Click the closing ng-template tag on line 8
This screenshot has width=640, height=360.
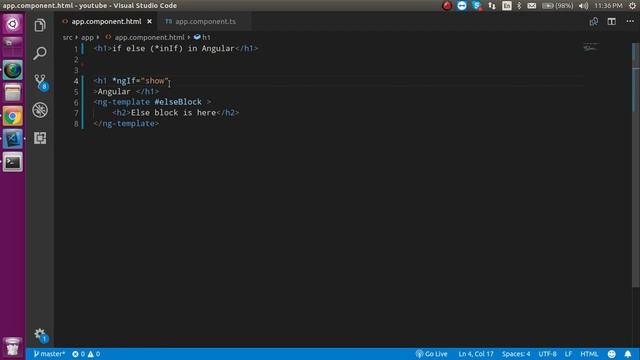point(126,123)
